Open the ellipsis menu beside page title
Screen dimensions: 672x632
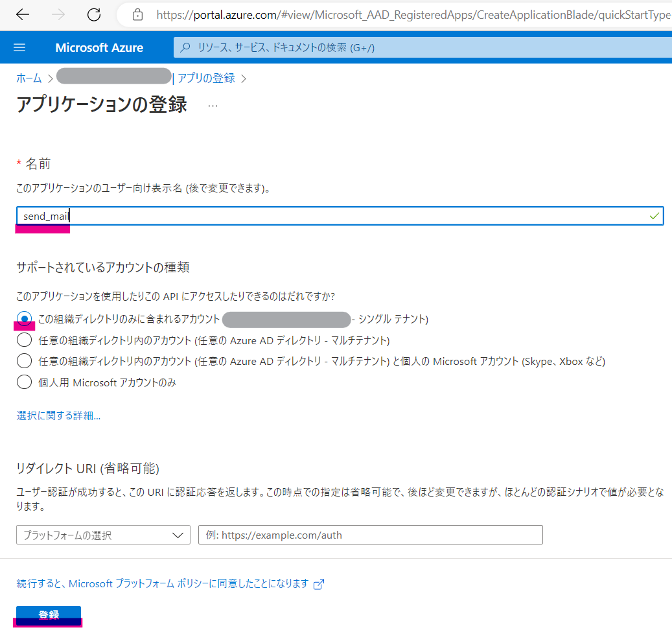point(213,106)
